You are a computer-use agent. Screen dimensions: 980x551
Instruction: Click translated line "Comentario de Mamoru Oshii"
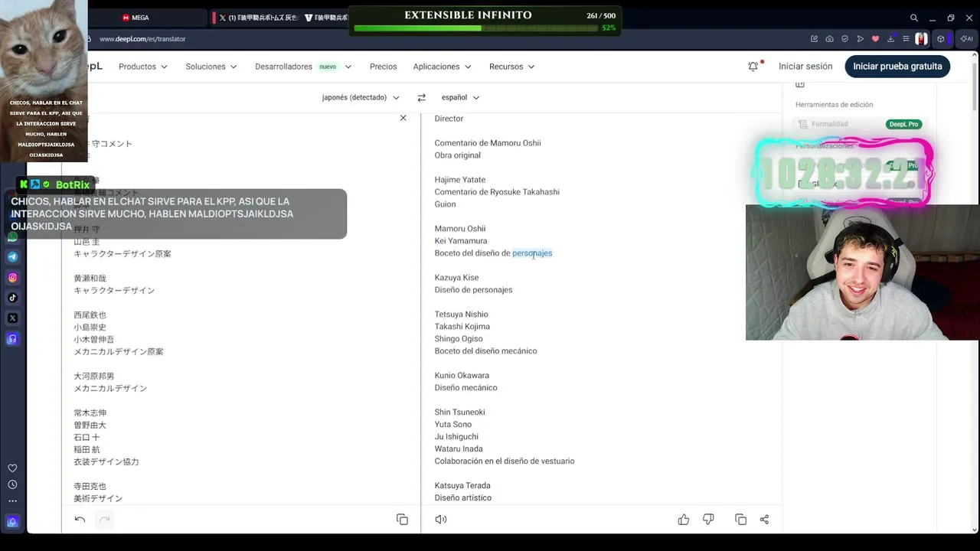pyautogui.click(x=488, y=143)
